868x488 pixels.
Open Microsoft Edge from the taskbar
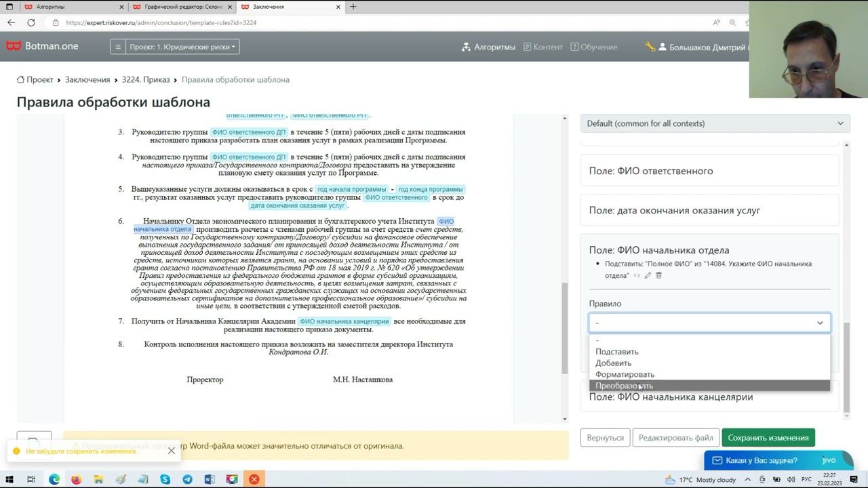(x=54, y=479)
